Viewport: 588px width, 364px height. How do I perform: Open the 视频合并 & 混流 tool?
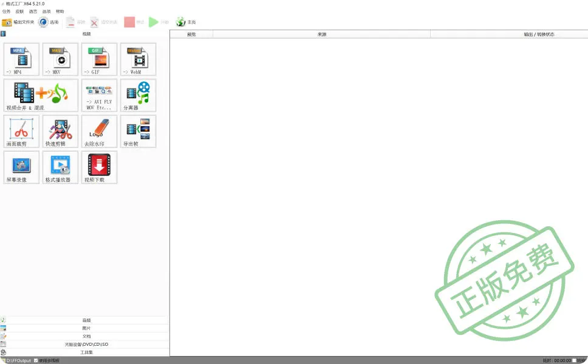click(x=41, y=95)
